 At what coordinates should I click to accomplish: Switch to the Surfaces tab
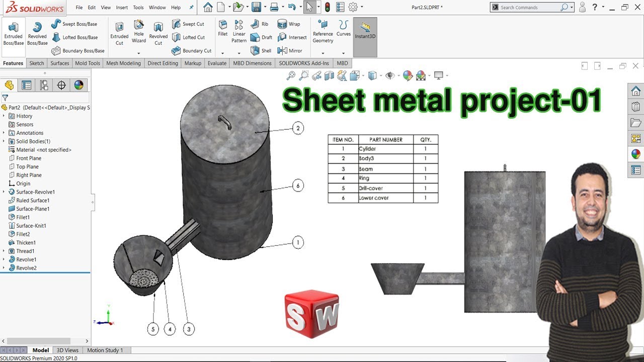pyautogui.click(x=60, y=63)
